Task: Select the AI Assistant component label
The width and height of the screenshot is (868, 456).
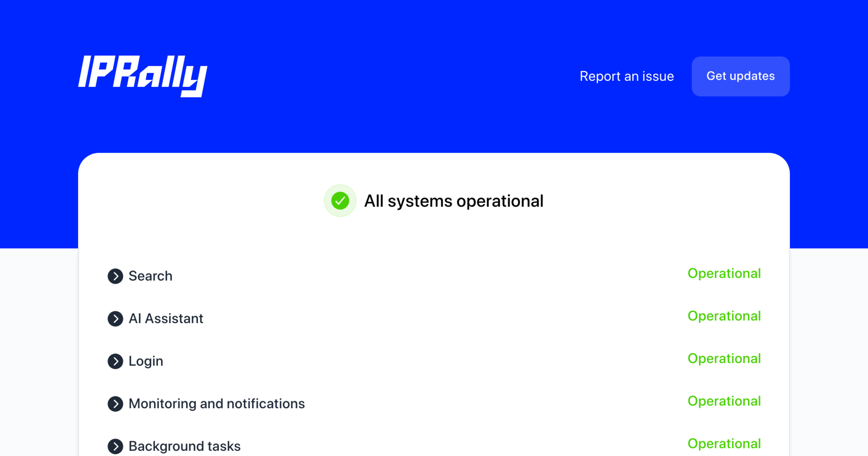Action: pos(166,319)
